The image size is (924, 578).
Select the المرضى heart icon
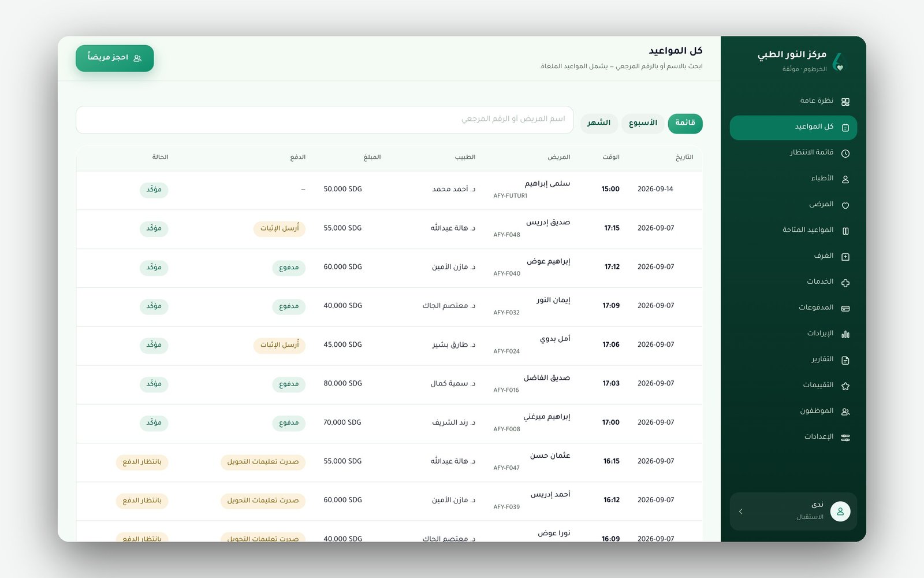845,205
